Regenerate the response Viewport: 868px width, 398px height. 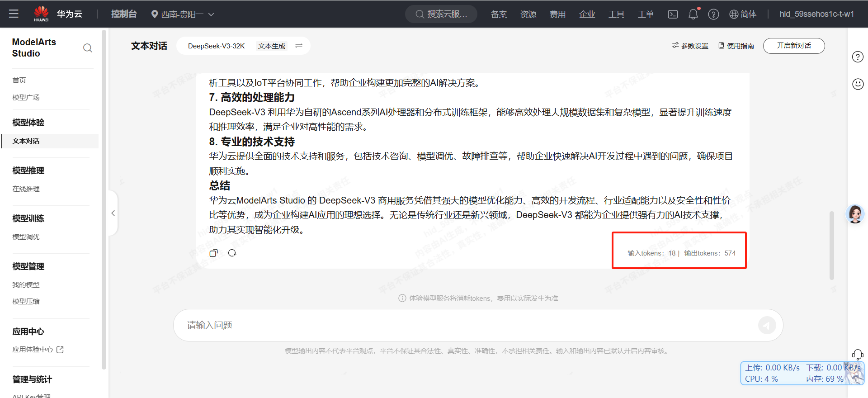coord(232,253)
